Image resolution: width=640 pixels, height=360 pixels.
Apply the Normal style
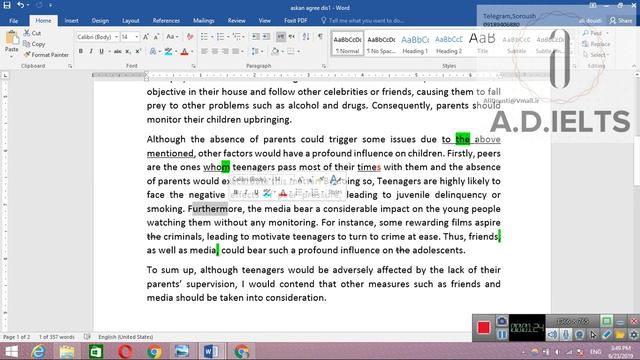[347, 44]
